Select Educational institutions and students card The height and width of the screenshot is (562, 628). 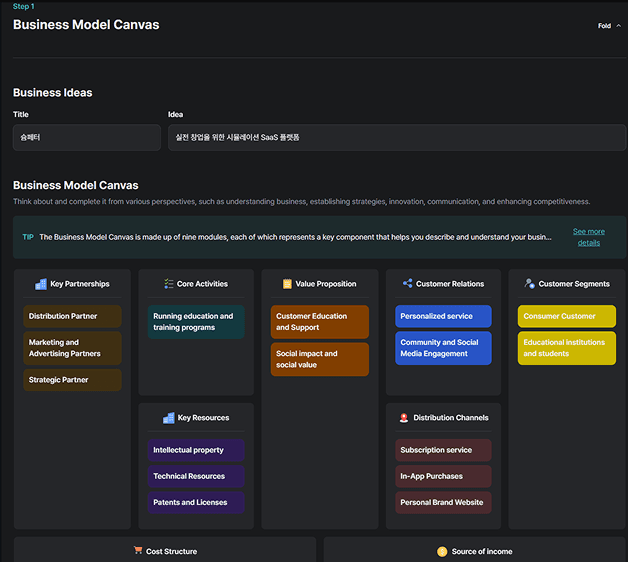click(x=567, y=348)
